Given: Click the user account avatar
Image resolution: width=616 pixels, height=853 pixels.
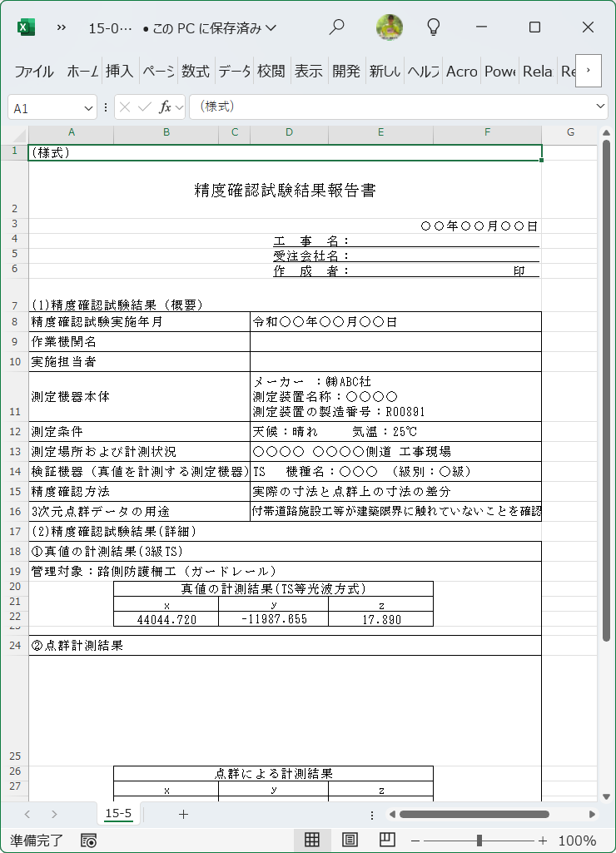Looking at the screenshot, I should pos(390,27).
